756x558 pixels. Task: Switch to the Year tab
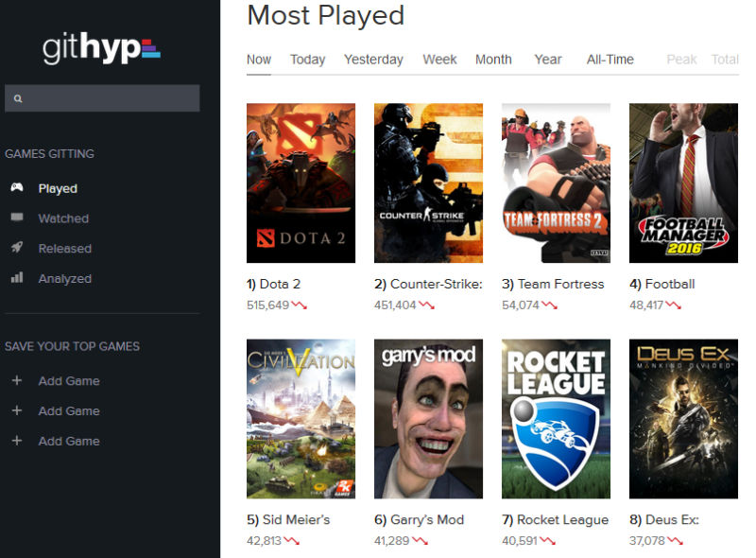click(x=548, y=60)
